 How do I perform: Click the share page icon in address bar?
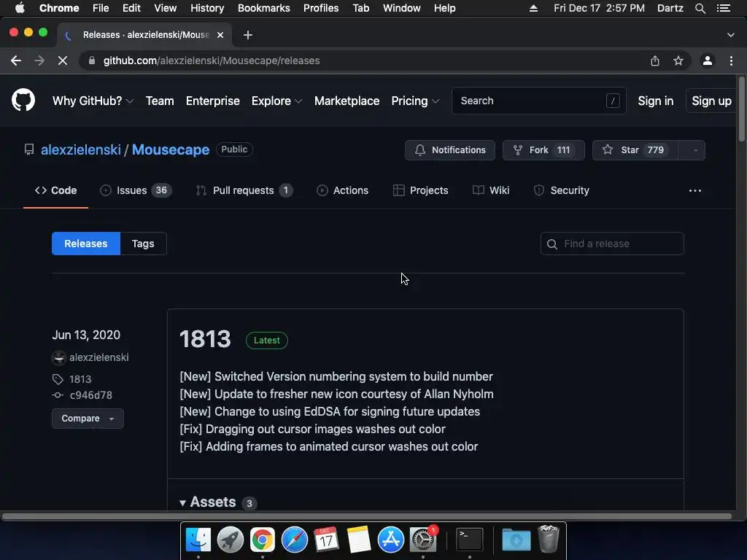[x=655, y=61]
